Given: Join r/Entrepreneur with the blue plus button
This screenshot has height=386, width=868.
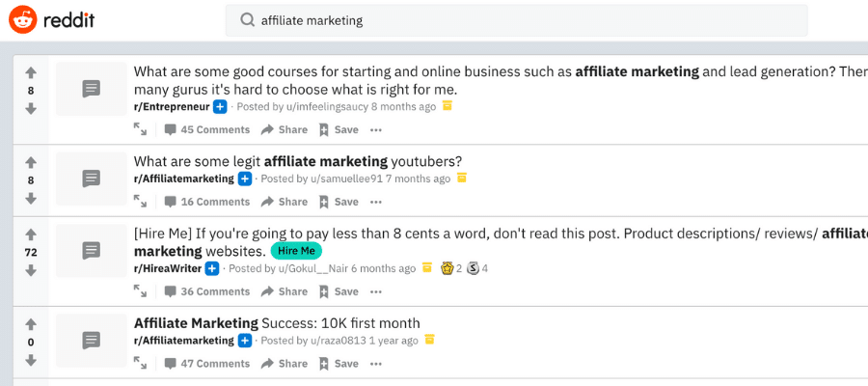Looking at the screenshot, I should tap(220, 106).
